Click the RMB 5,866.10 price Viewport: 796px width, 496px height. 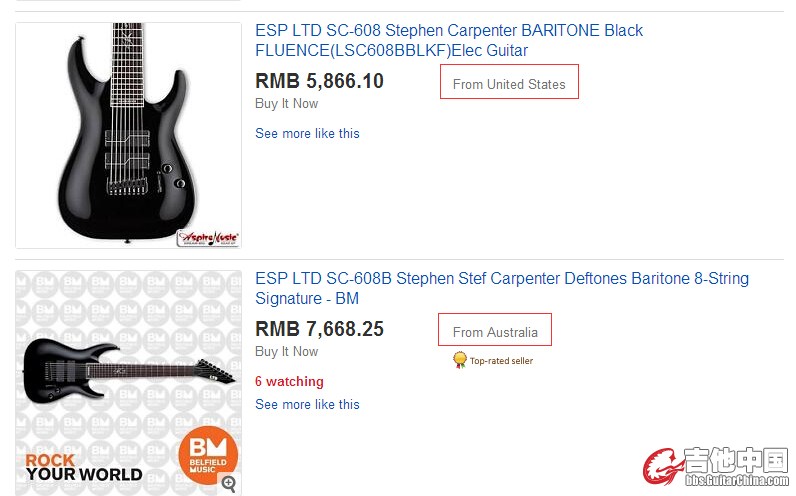pyautogui.click(x=319, y=82)
